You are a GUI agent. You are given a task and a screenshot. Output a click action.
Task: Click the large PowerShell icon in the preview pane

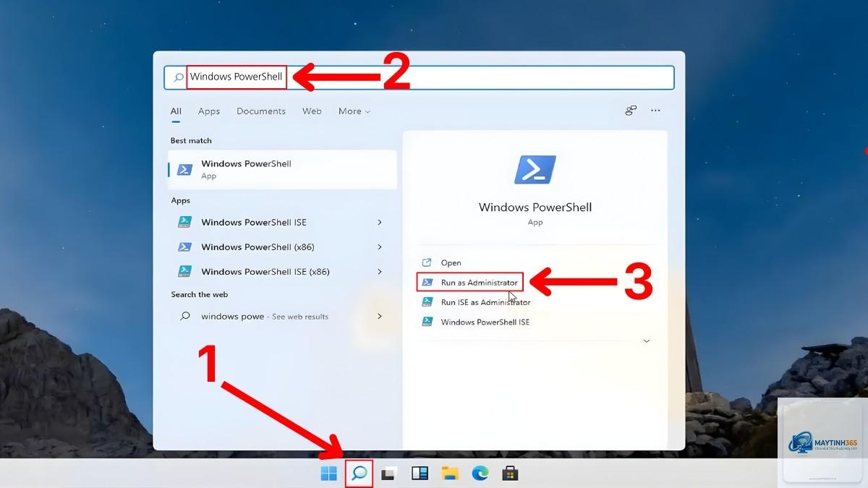pos(535,169)
